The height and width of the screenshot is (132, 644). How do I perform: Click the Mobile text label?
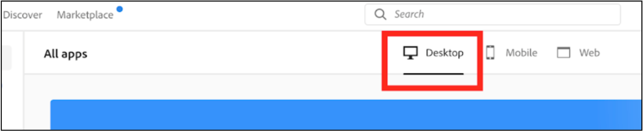pos(521,53)
